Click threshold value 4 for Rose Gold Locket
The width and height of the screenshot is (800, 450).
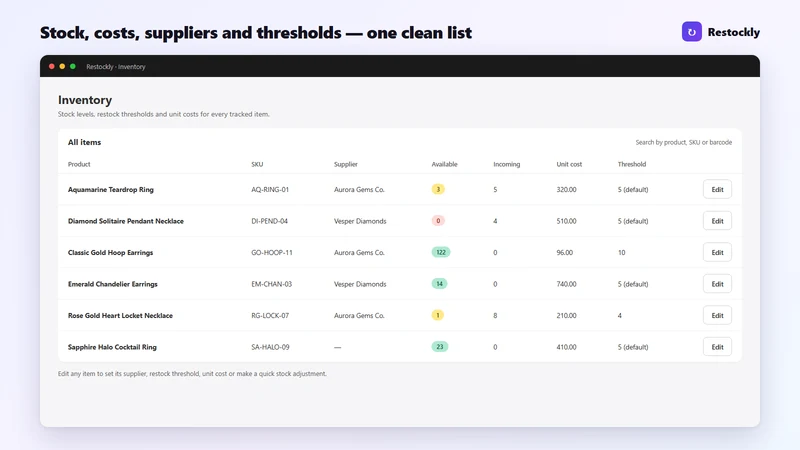(x=620, y=315)
